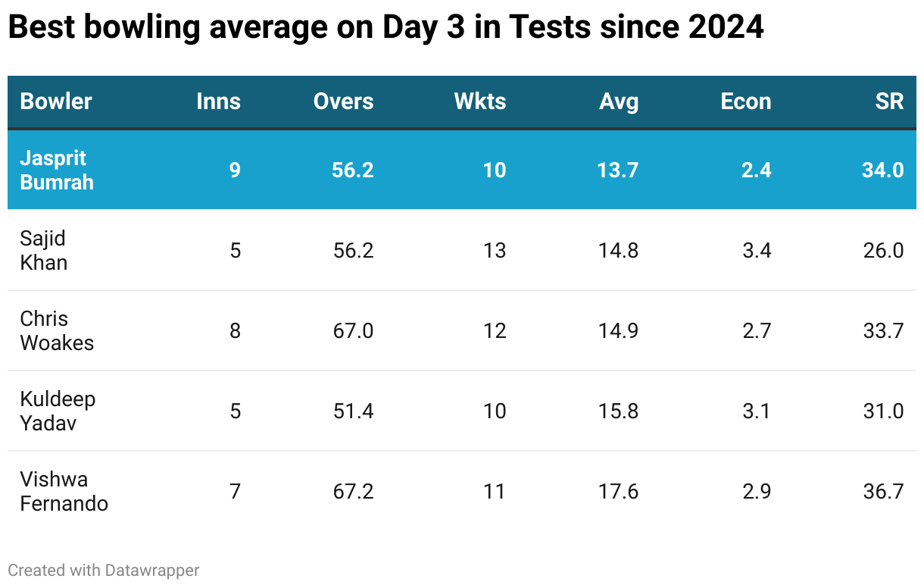Select the Vishwa Fernando name cell
Image resolution: width=924 pixels, height=588 pixels.
point(64,491)
